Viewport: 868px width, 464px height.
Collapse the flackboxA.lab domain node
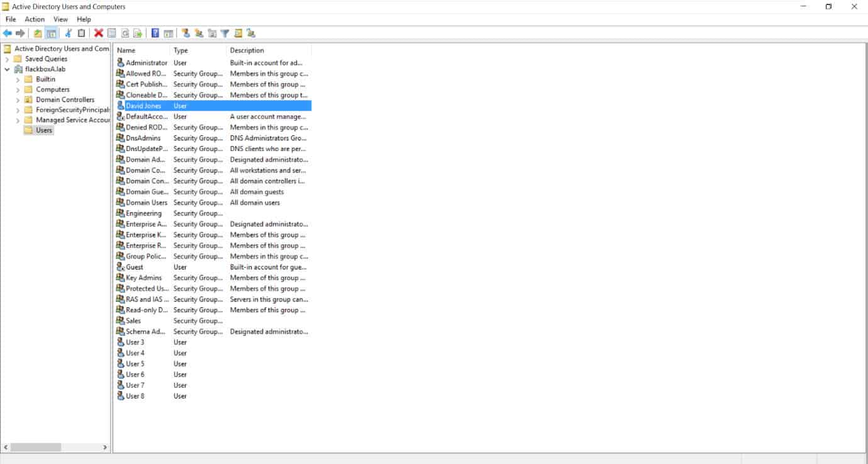pyautogui.click(x=7, y=69)
